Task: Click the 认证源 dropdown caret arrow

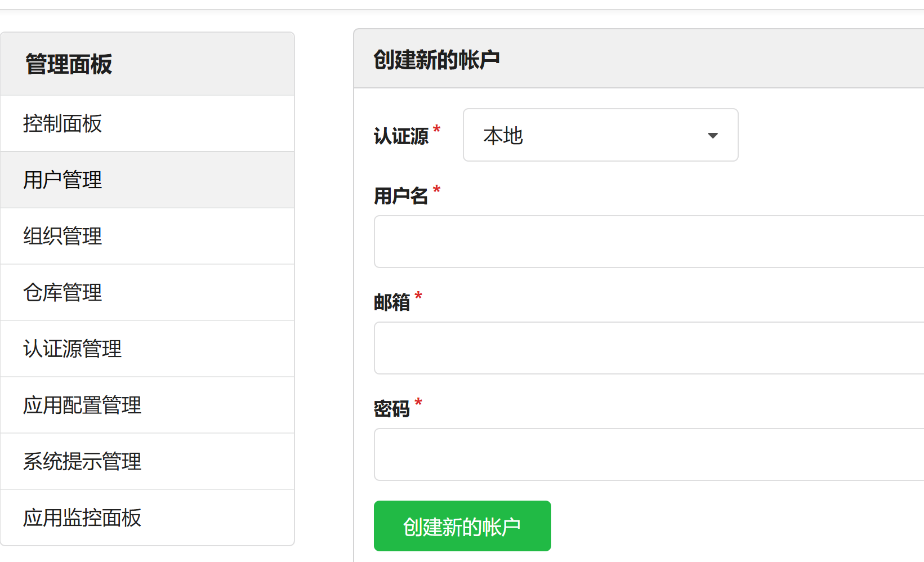Action: pyautogui.click(x=712, y=136)
